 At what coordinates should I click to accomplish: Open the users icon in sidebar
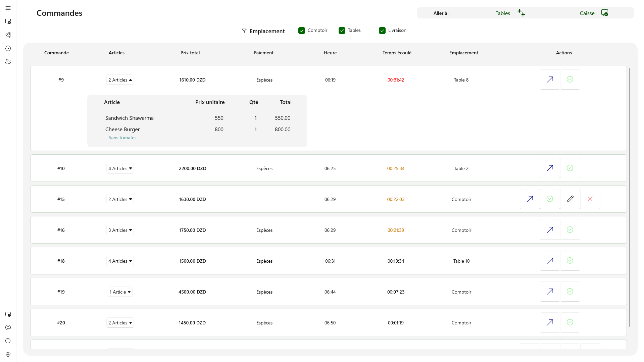point(8,62)
